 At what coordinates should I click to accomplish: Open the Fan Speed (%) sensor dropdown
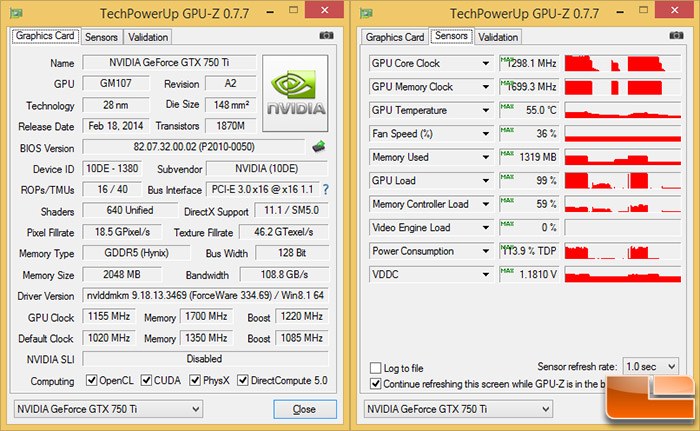(486, 134)
